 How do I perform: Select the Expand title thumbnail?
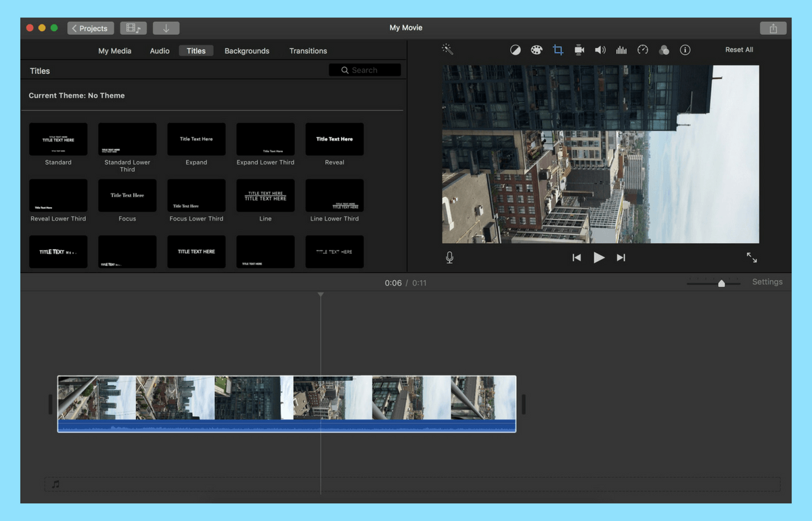point(196,139)
